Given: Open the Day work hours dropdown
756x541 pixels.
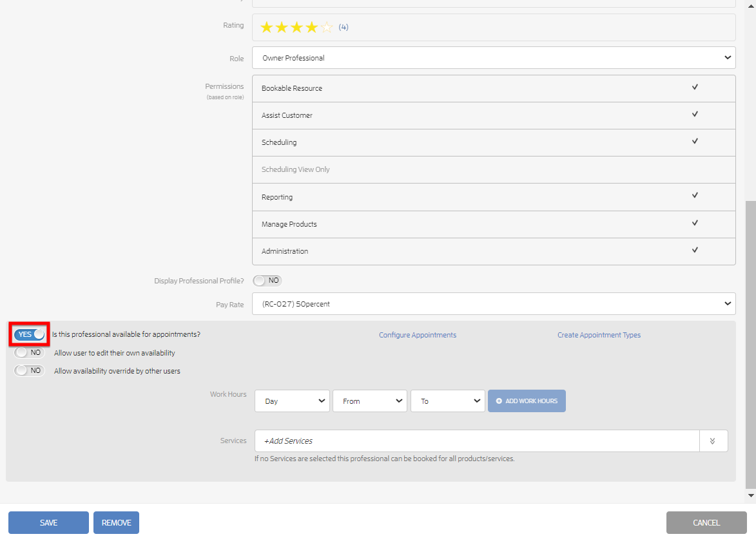Looking at the screenshot, I should (x=292, y=401).
